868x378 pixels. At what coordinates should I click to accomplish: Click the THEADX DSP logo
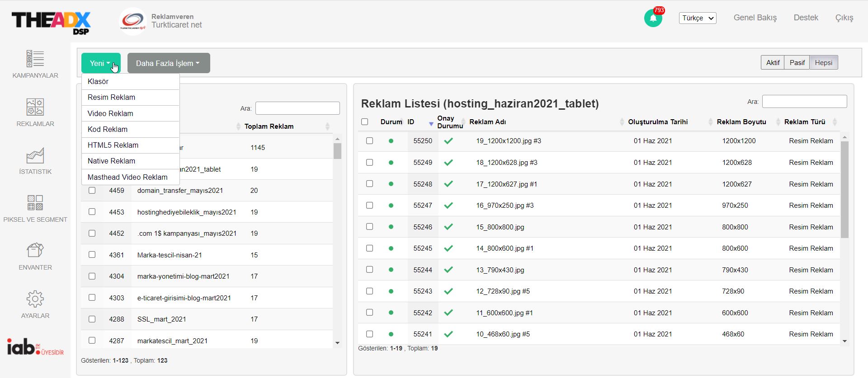51,23
